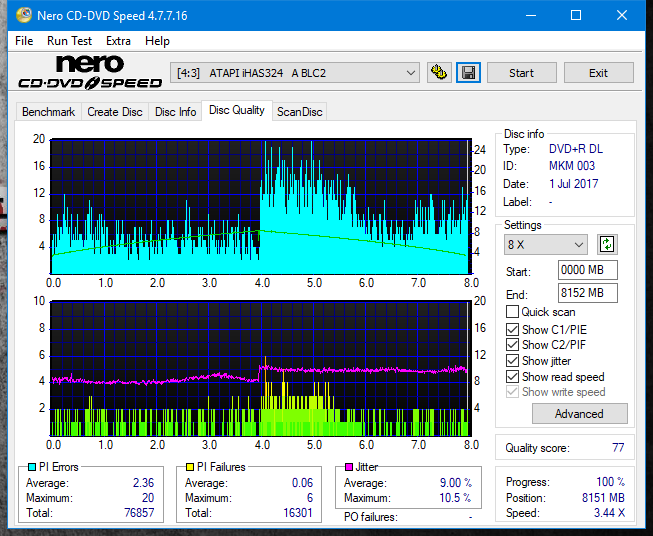Open the 8 X speed dropdown
Viewport: 653px width, 536px height.
(545, 245)
